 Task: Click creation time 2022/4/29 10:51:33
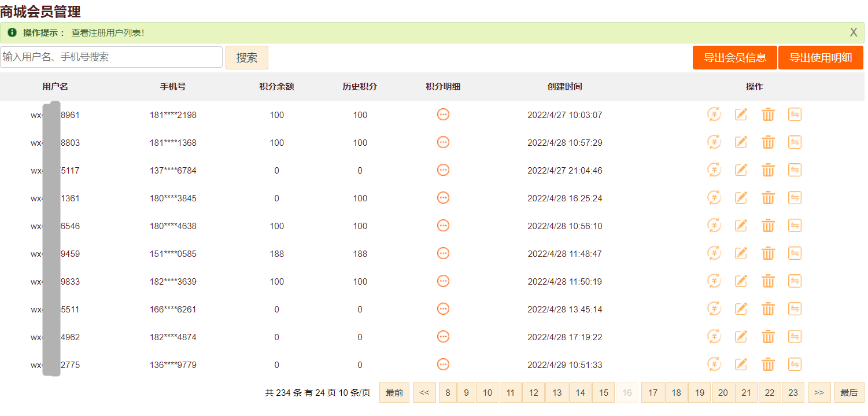click(564, 365)
